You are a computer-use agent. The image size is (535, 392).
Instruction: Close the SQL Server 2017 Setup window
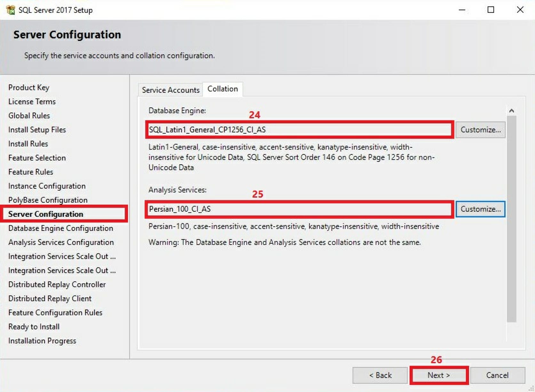point(520,10)
